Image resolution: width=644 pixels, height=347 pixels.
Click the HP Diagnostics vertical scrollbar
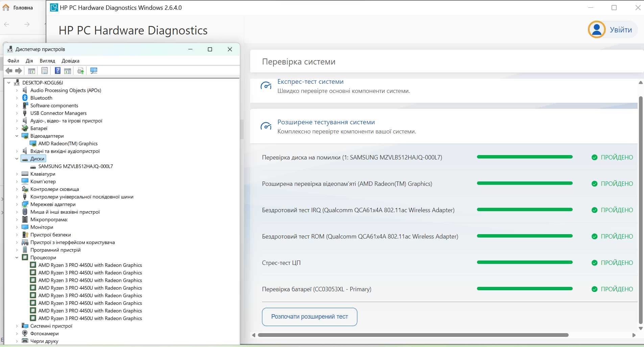coord(640,209)
